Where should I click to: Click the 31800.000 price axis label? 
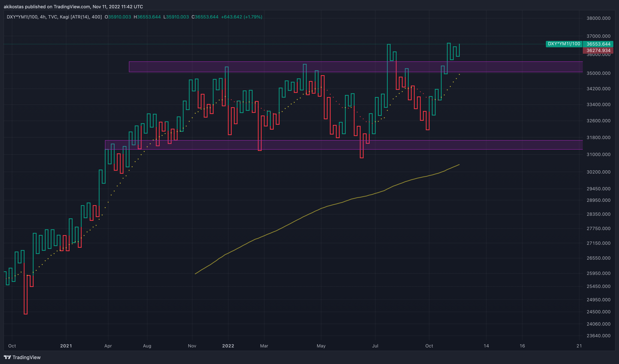(x=598, y=138)
